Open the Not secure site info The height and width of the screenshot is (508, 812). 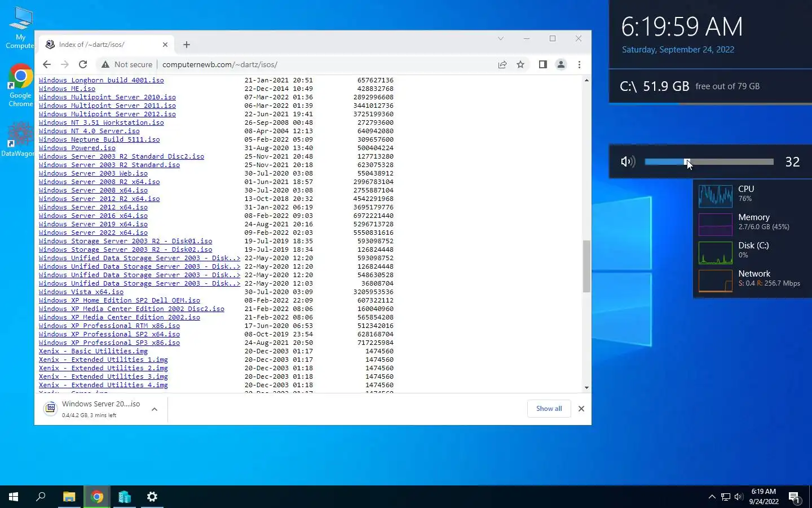point(127,64)
